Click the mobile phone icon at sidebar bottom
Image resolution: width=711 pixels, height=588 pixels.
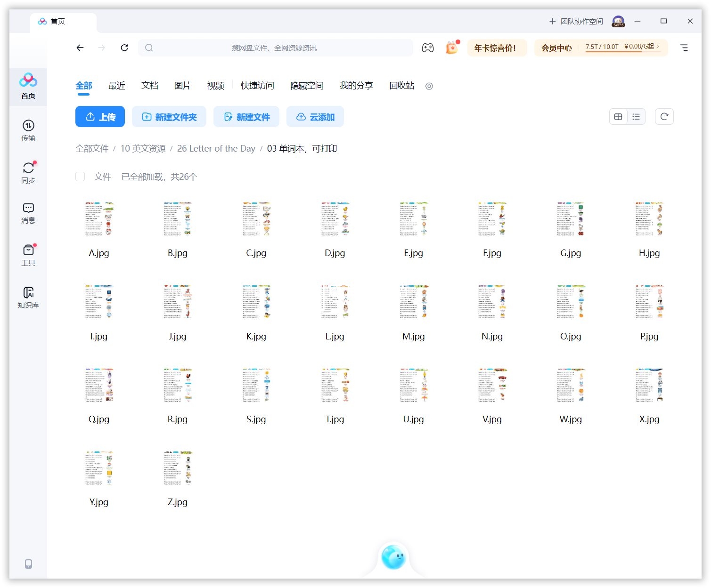(x=28, y=564)
